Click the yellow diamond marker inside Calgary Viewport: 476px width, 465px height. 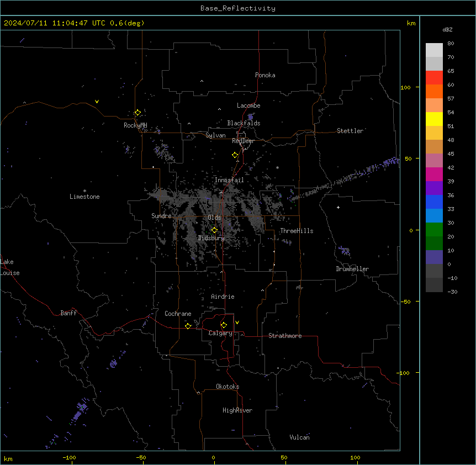tap(224, 325)
